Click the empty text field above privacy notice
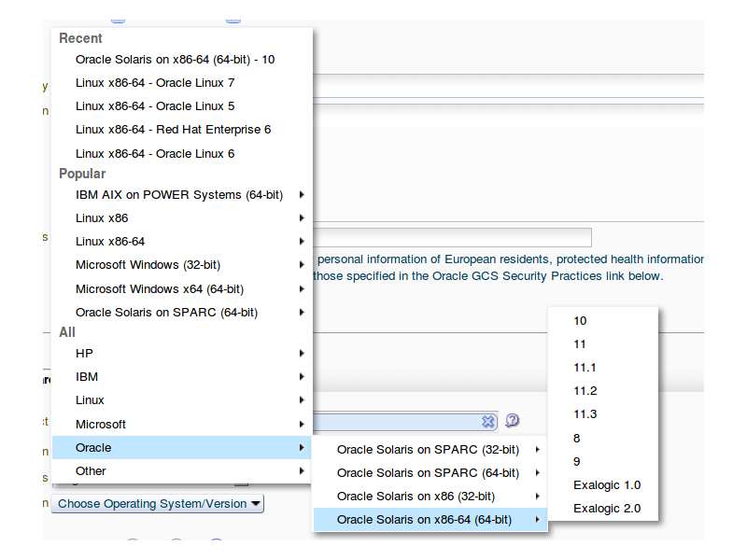The width and height of the screenshot is (747, 560). (452, 238)
